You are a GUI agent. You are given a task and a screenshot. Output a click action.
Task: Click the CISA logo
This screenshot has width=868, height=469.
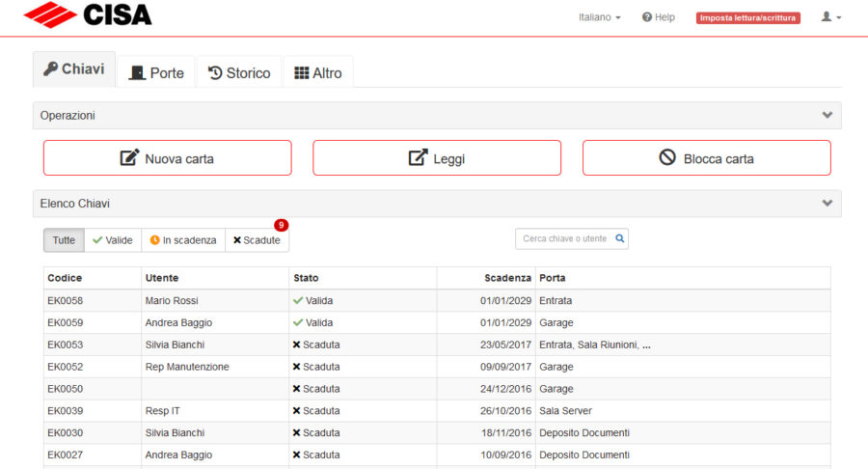pos(88,14)
